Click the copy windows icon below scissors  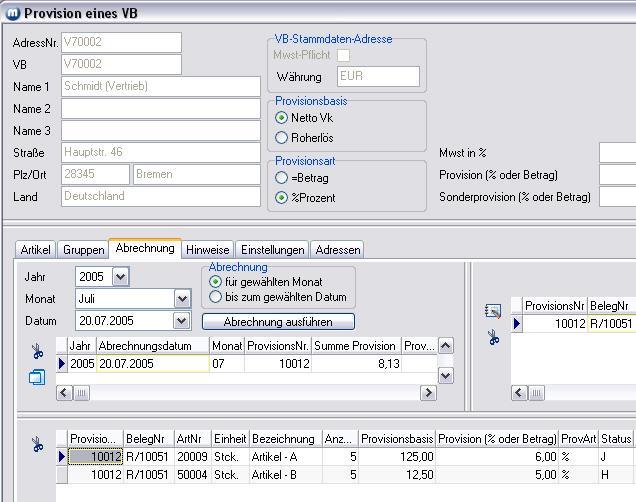(x=37, y=377)
